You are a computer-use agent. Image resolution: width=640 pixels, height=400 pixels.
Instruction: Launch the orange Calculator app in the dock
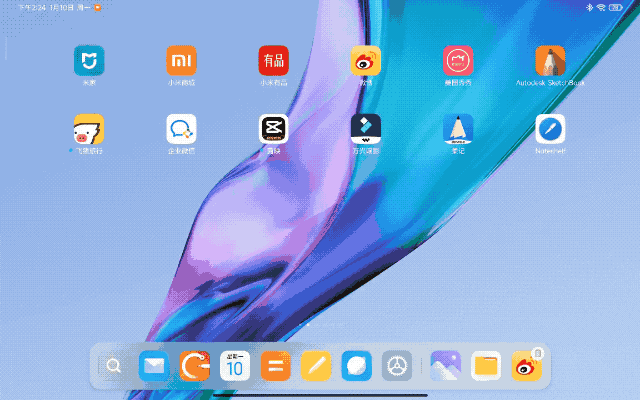276,366
